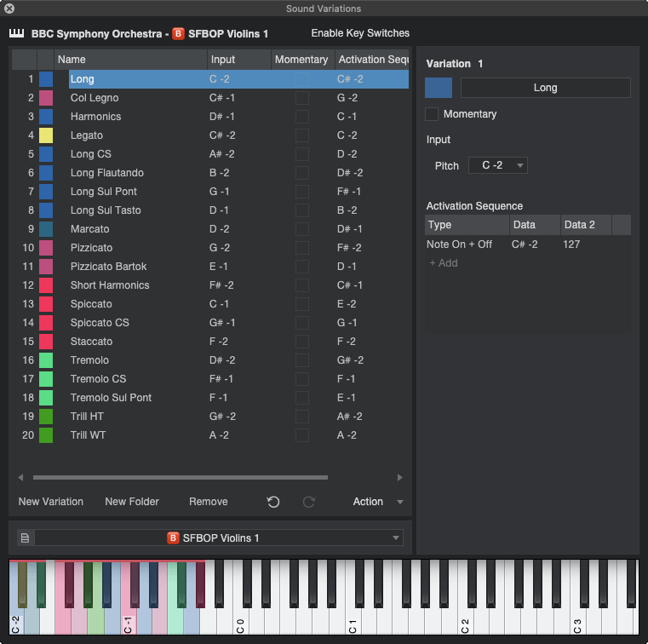Click the variation color swatch in right panel

click(x=439, y=88)
